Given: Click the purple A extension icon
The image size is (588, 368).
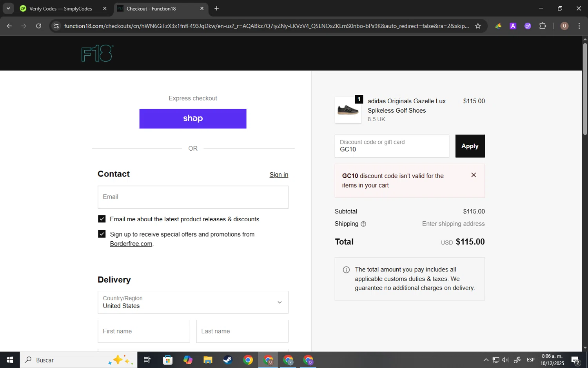Looking at the screenshot, I should [x=513, y=26].
